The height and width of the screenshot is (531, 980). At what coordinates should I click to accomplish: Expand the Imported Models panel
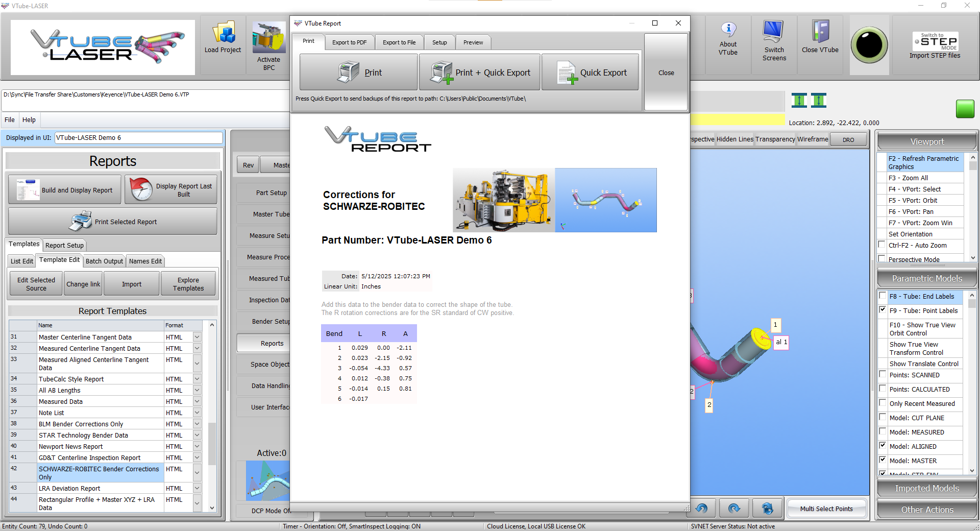point(927,488)
